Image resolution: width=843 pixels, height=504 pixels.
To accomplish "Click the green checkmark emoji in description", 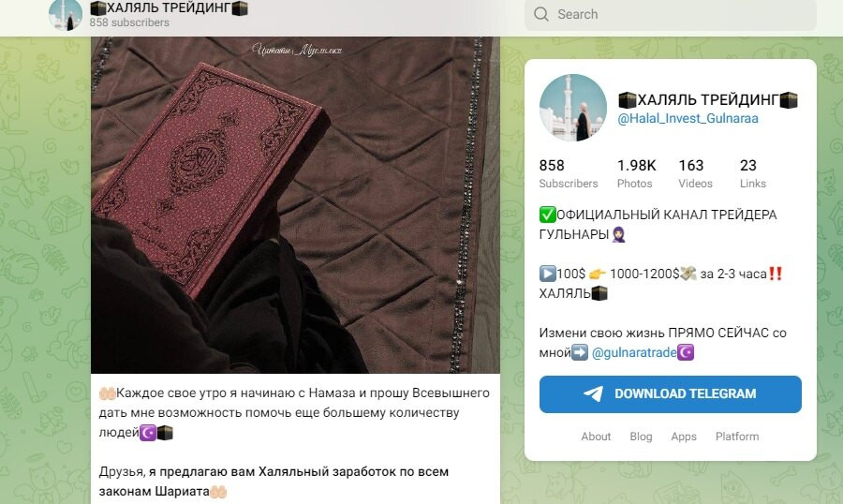I will point(547,215).
